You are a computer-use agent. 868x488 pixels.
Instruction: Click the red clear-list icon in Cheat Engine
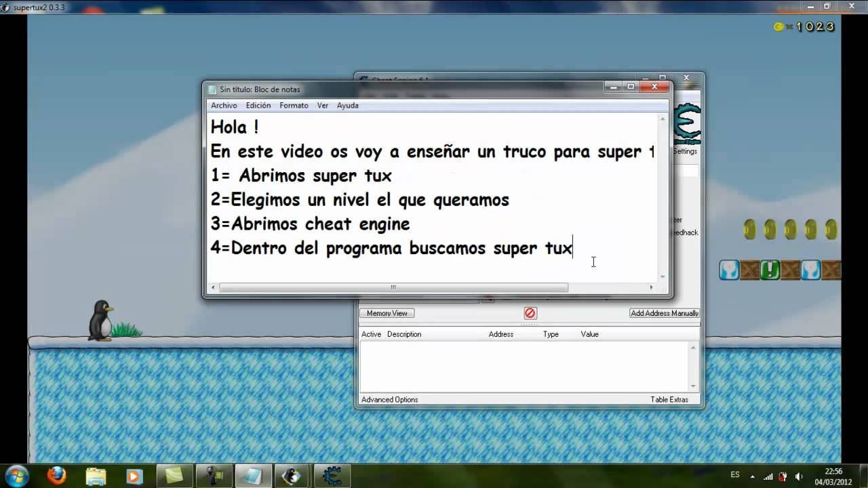click(x=530, y=313)
